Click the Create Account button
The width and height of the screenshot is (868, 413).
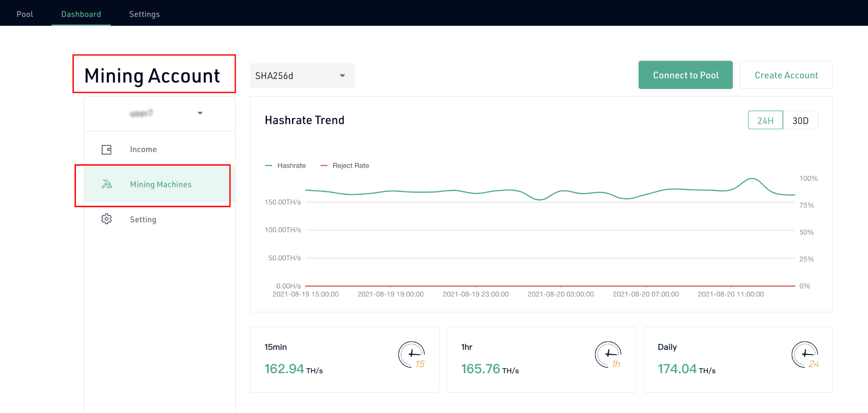coord(786,75)
